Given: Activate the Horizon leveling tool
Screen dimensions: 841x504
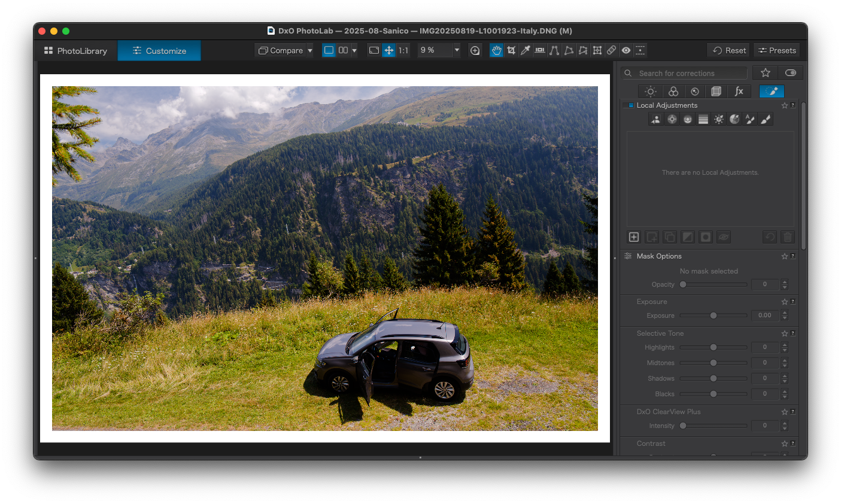Looking at the screenshot, I should click(x=540, y=50).
